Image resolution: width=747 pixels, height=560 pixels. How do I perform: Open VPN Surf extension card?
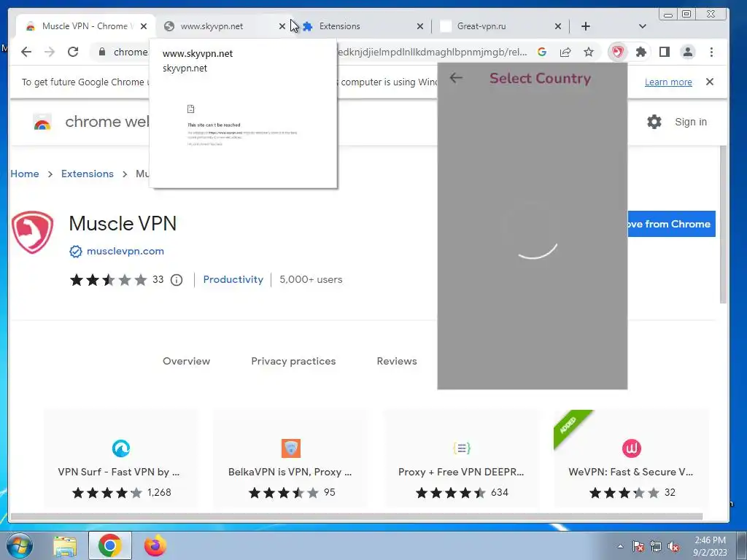[x=120, y=459]
